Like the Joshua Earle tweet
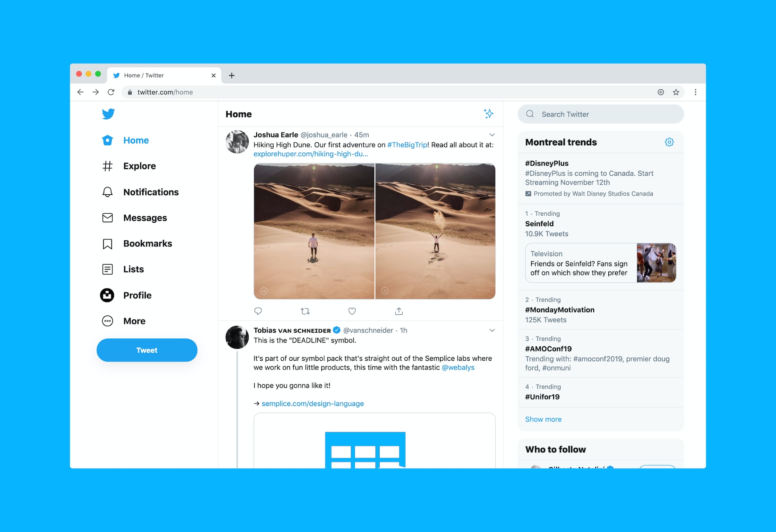The image size is (776, 532). (352, 311)
